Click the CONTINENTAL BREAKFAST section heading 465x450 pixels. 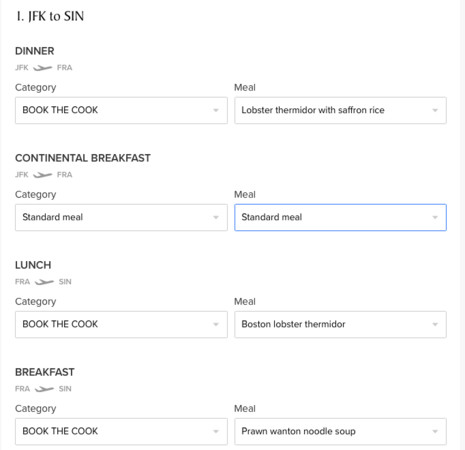pyautogui.click(x=83, y=158)
